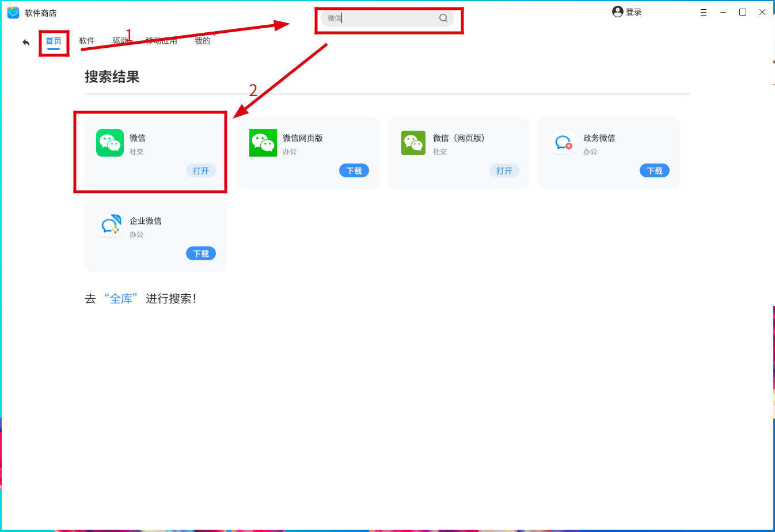Click the 企业微信 app icon

[110, 226]
